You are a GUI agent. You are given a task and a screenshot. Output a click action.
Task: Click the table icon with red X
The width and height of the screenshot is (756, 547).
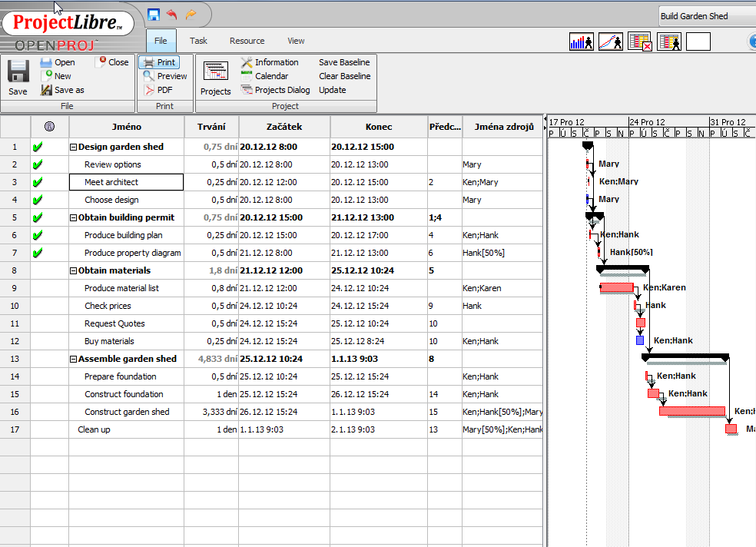640,41
